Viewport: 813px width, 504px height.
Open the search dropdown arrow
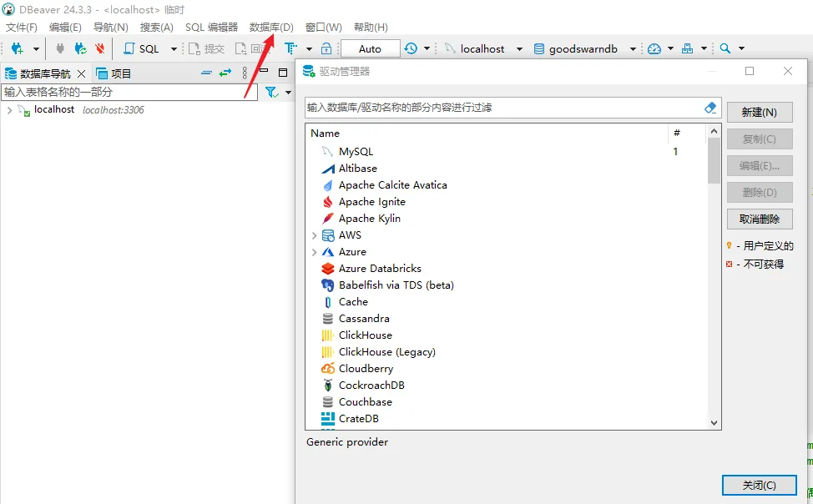pos(741,48)
